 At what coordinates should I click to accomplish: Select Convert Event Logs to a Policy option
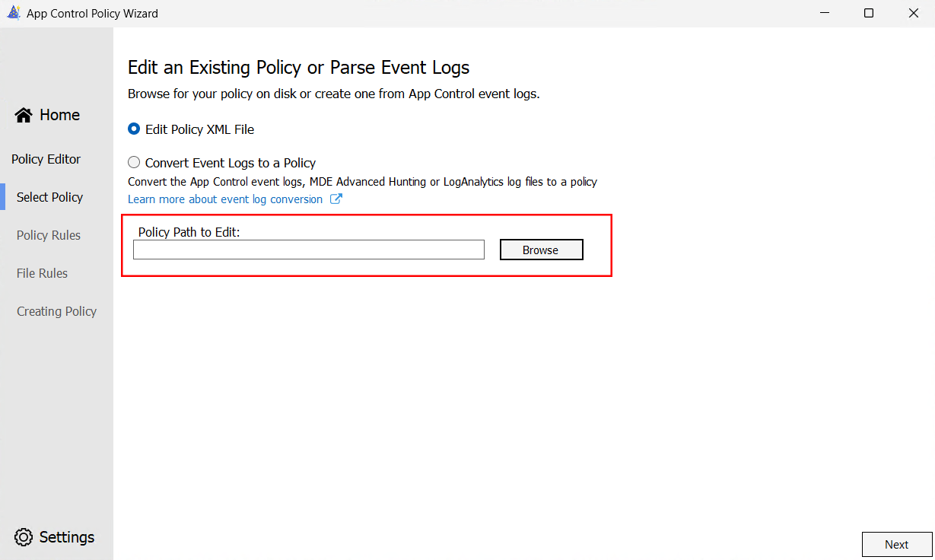click(x=134, y=163)
